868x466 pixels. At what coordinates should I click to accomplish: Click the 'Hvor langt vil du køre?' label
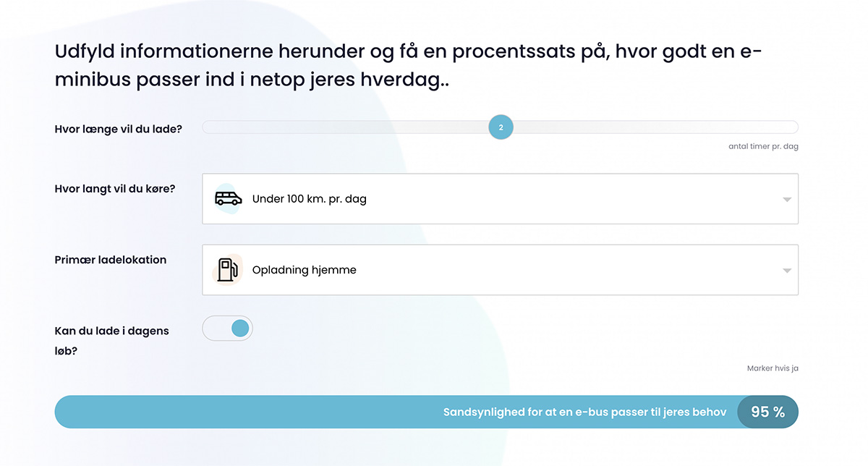coord(115,189)
